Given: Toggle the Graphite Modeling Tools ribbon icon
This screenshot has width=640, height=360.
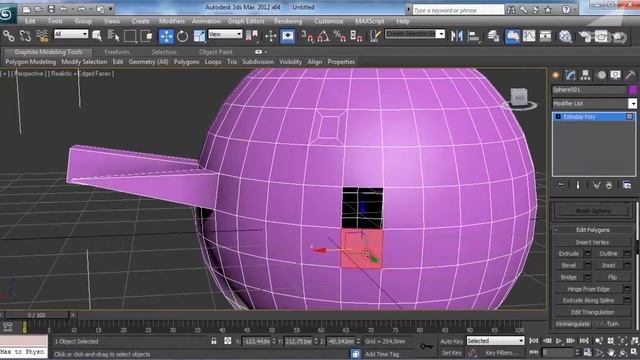Looking at the screenshot, I should click(x=512, y=36).
